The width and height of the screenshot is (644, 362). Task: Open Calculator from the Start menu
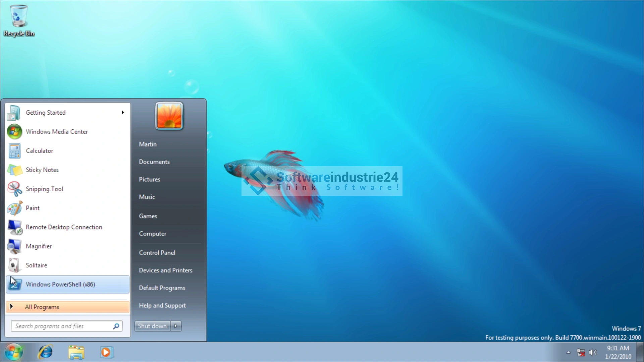pos(40,151)
